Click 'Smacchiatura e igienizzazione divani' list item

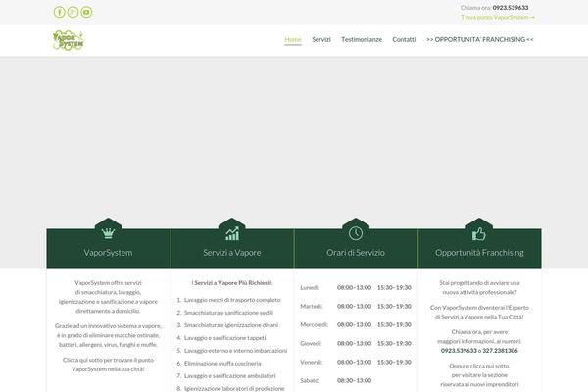pyautogui.click(x=231, y=325)
